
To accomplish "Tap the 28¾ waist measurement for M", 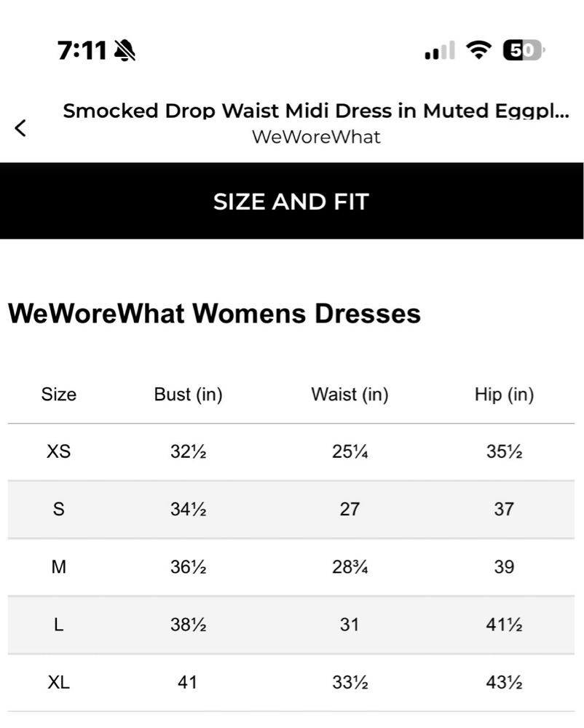I will tap(350, 567).
